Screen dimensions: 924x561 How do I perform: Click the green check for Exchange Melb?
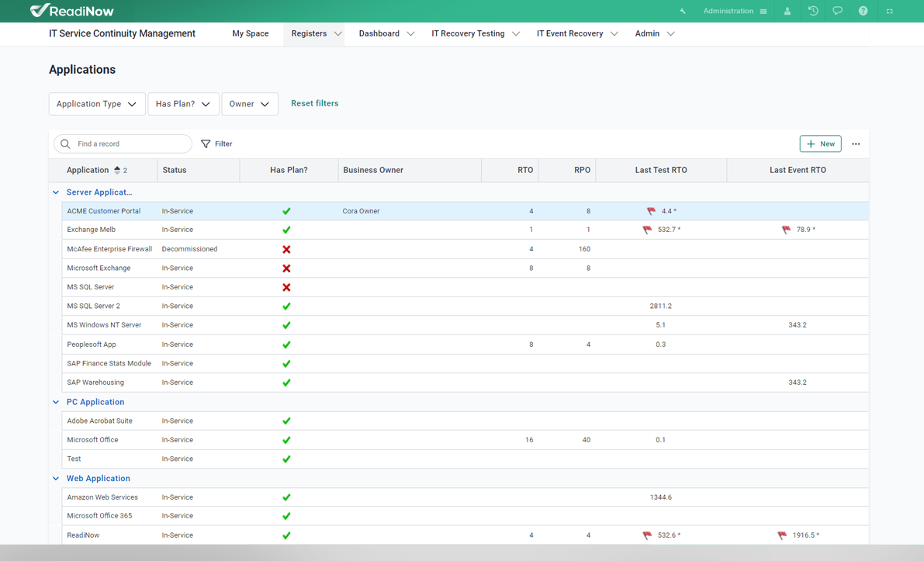tap(286, 230)
